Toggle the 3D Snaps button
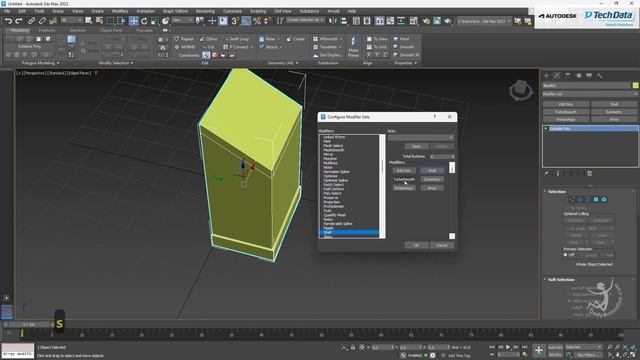 click(x=235, y=21)
